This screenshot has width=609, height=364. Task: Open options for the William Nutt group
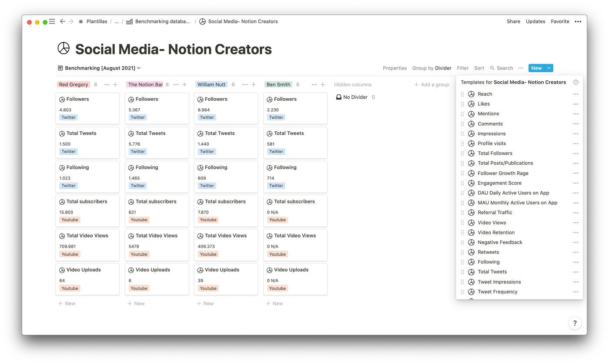coord(245,84)
